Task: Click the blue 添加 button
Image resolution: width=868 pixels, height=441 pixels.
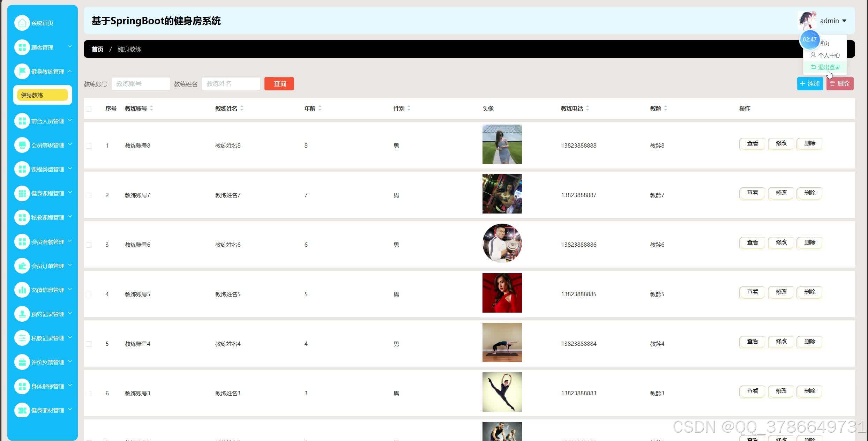Action: pos(810,84)
